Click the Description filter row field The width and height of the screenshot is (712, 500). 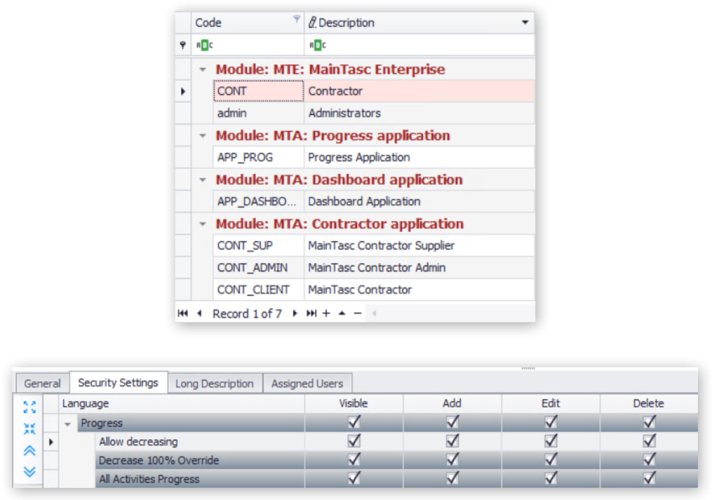(420, 44)
